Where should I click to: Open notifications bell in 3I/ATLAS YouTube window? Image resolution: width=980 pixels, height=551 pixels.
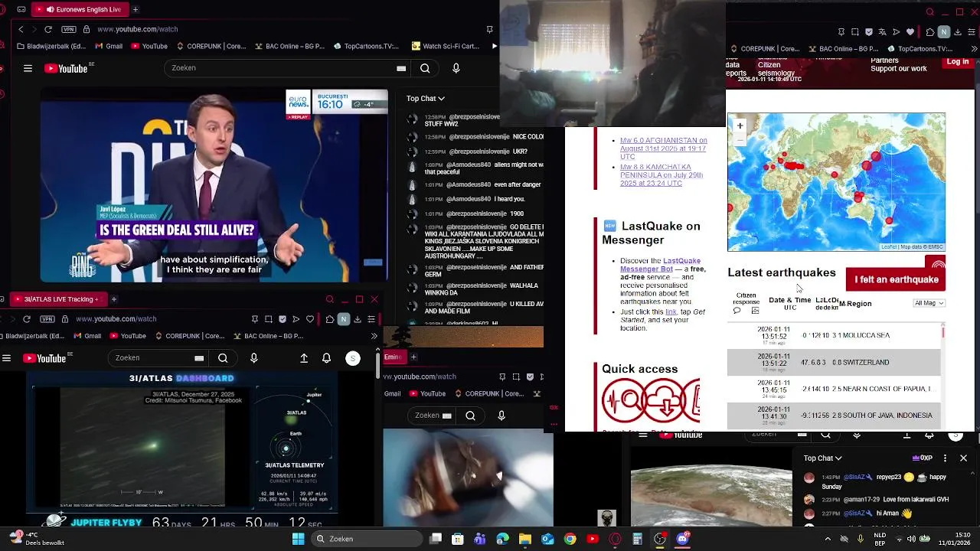tap(326, 358)
